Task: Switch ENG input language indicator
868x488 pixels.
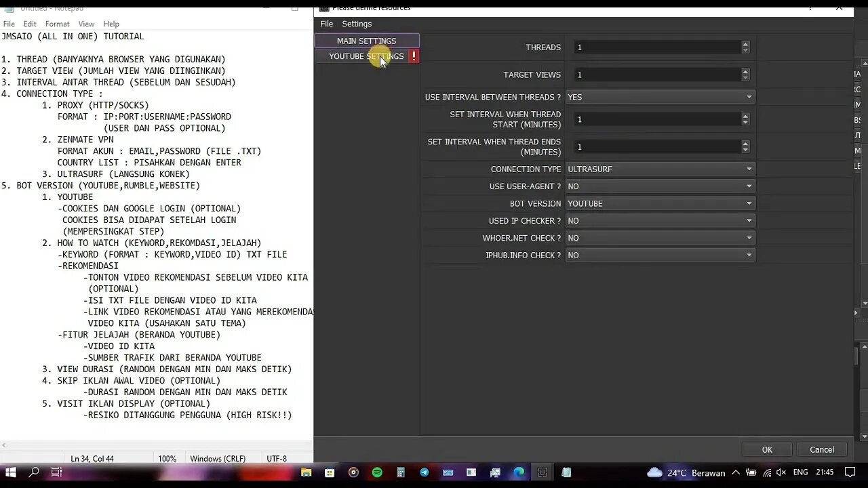Action: pyautogui.click(x=800, y=472)
